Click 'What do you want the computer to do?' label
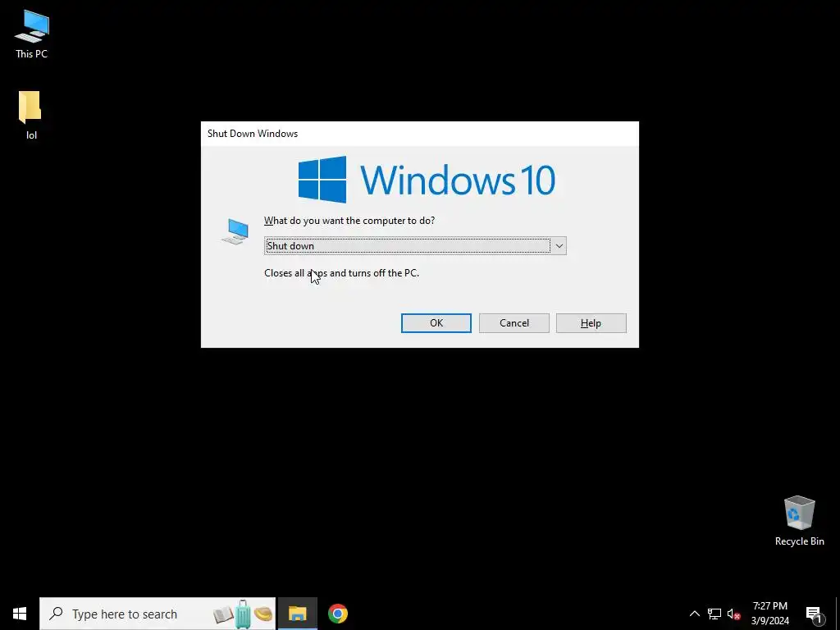Image resolution: width=840 pixels, height=630 pixels. click(x=349, y=221)
